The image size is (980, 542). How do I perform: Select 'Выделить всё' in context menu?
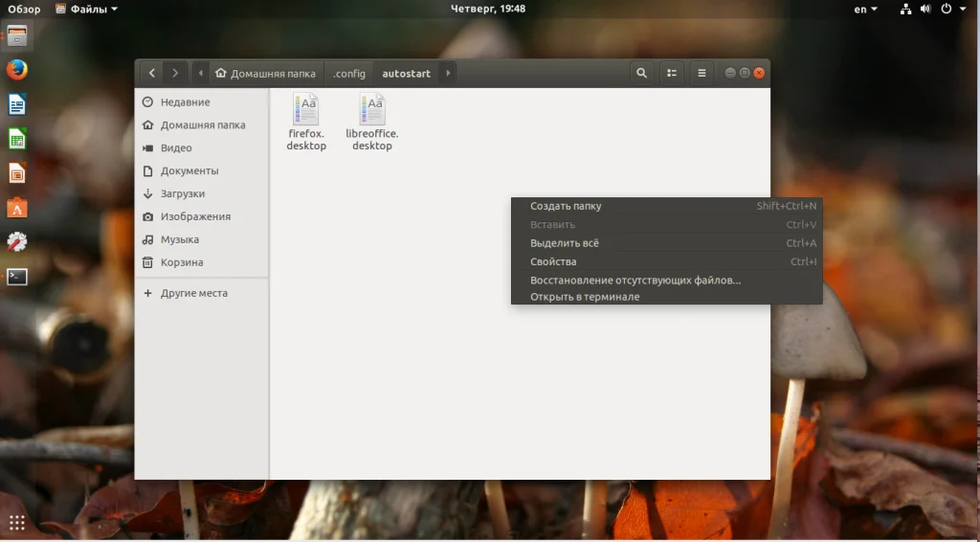click(565, 243)
